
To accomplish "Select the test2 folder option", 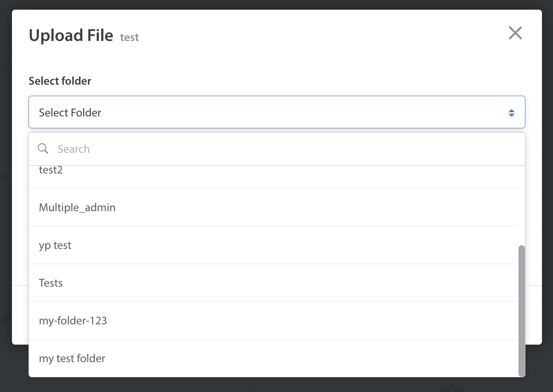I will click(x=51, y=171).
